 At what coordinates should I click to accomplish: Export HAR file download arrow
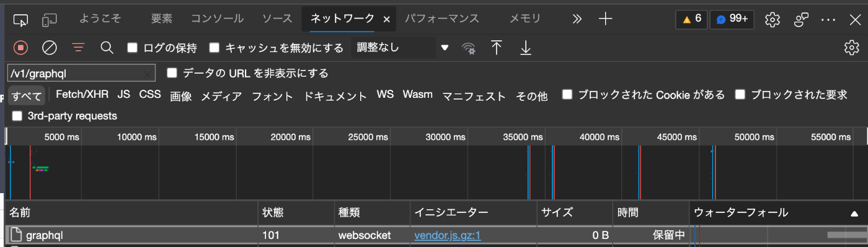coord(525,48)
